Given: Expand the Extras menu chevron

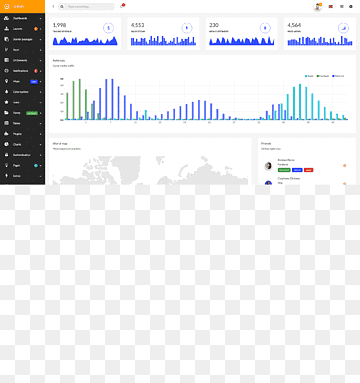Looking at the screenshot, I should [x=41, y=176].
